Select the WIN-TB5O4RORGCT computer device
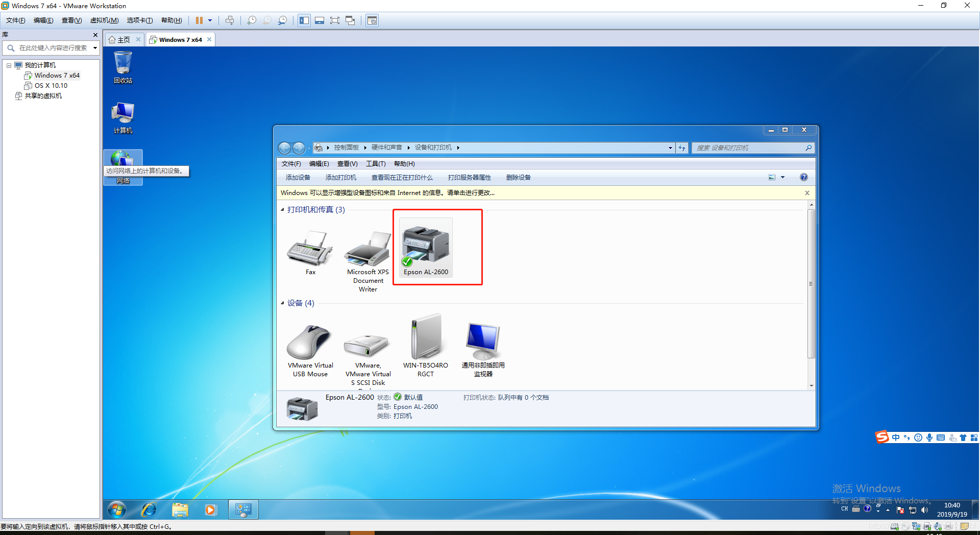The image size is (980, 535). pyautogui.click(x=426, y=346)
